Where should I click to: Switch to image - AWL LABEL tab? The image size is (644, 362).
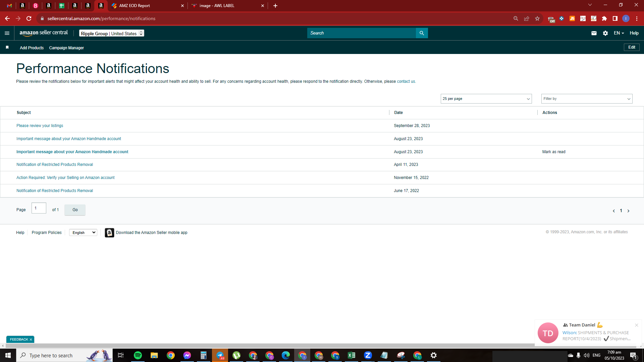point(227,6)
